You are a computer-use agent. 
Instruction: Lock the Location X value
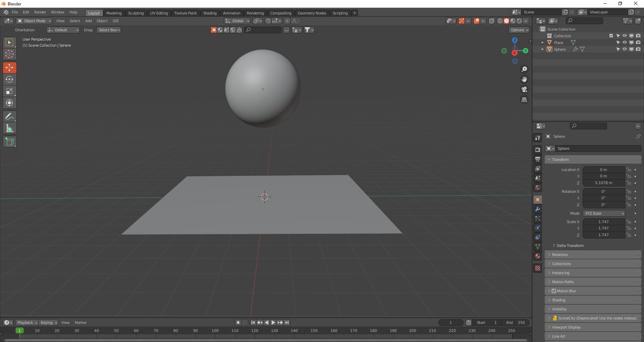tap(628, 170)
